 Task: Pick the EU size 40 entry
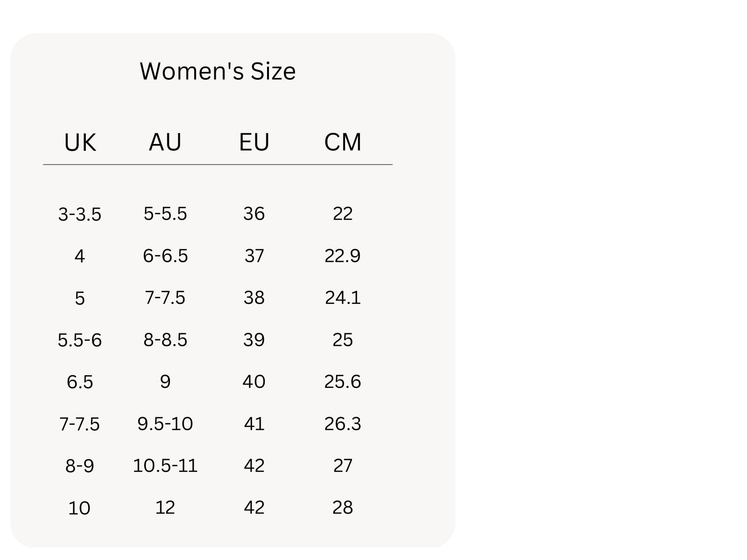click(x=254, y=382)
